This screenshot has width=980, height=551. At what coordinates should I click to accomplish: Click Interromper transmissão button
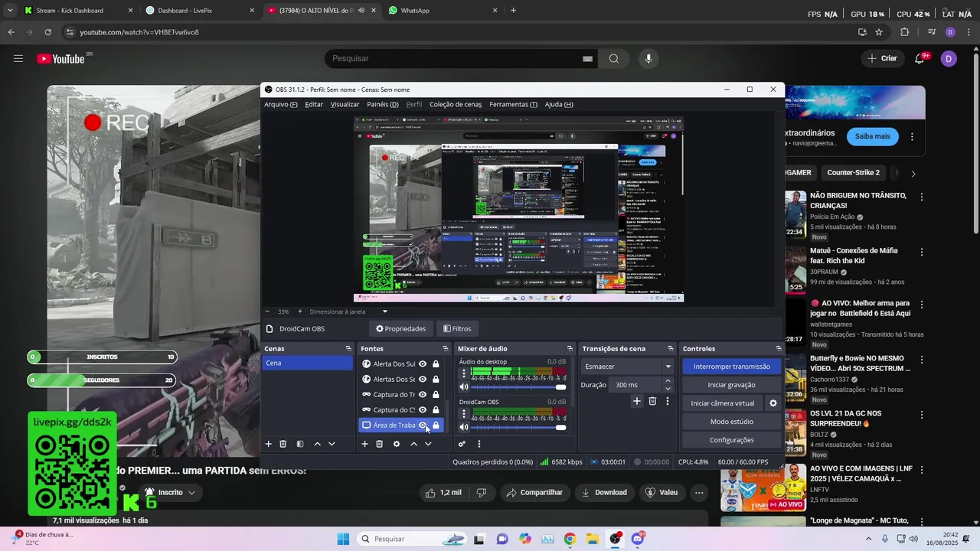[732, 367]
